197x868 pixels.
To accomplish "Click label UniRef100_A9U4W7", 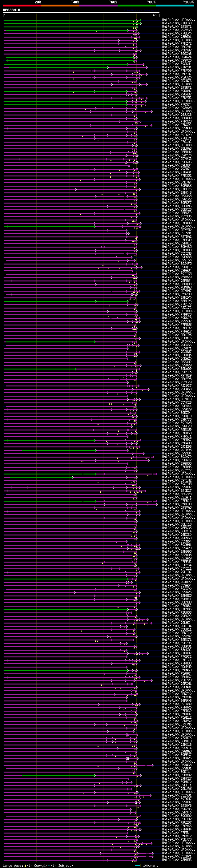I will tap(177, 95).
